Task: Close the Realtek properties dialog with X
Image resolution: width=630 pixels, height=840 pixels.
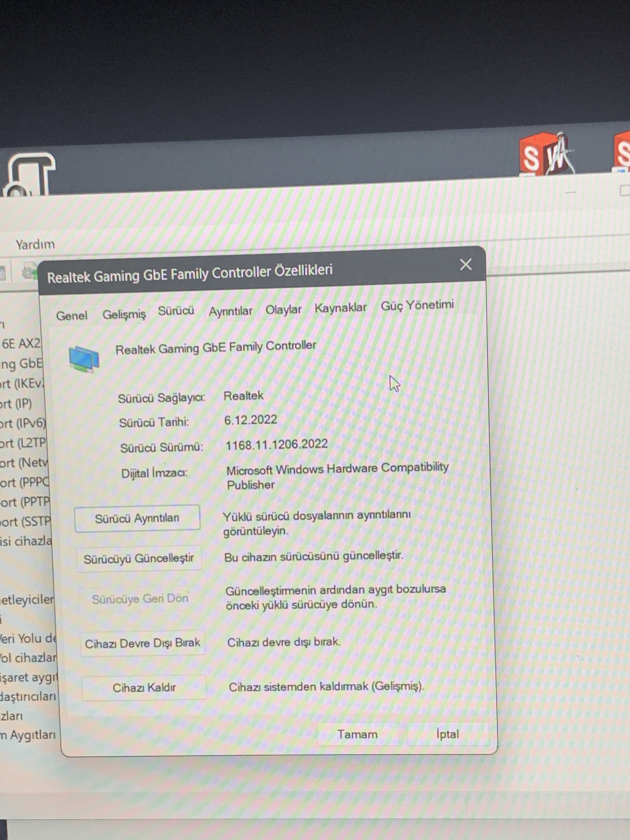Action: pos(466,265)
